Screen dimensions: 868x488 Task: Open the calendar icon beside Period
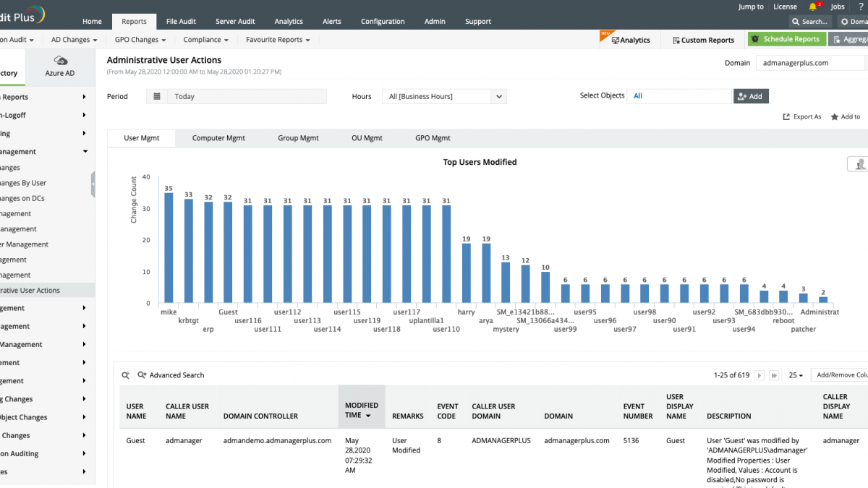[x=156, y=96]
